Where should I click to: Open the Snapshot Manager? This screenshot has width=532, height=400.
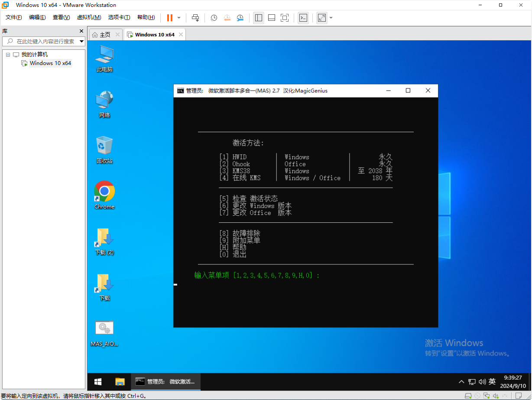click(241, 18)
